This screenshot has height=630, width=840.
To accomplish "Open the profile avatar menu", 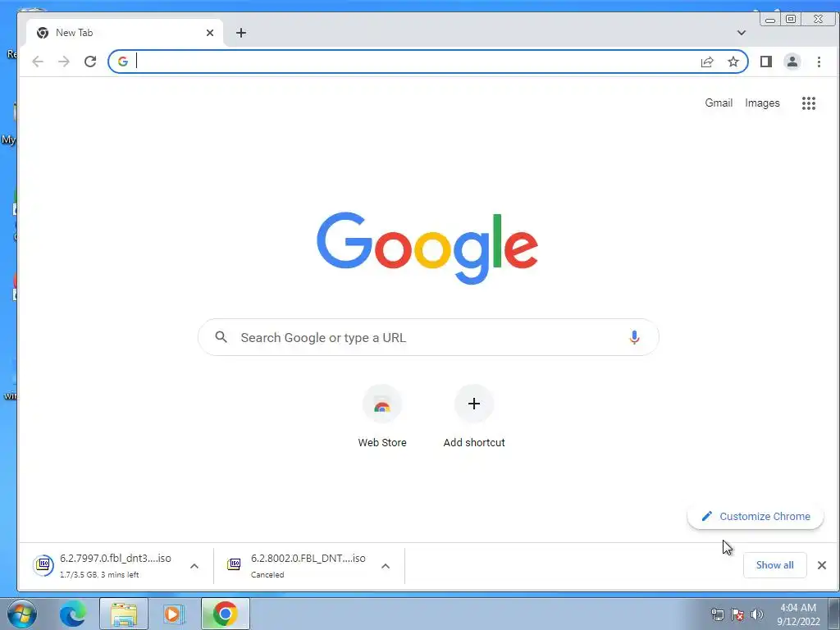I will point(792,62).
